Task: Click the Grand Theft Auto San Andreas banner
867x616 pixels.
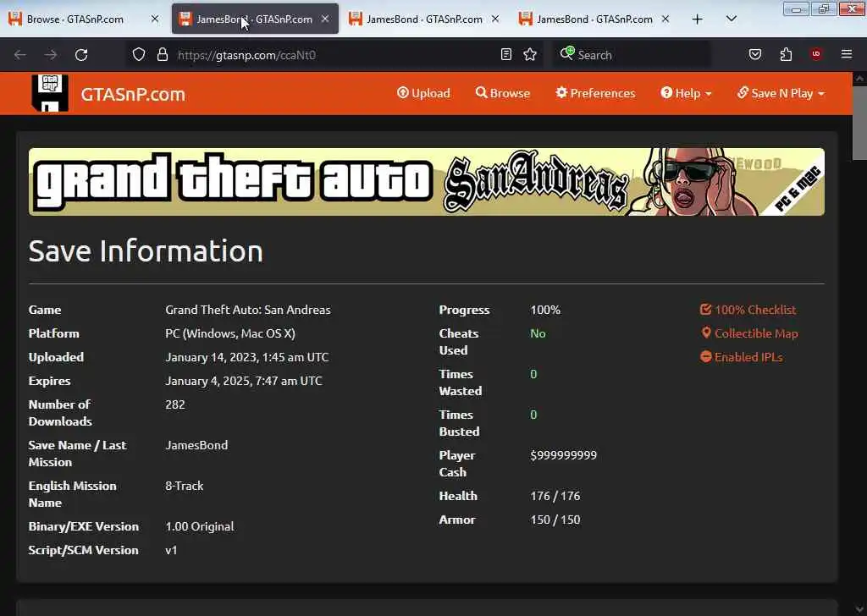Action: (x=427, y=182)
